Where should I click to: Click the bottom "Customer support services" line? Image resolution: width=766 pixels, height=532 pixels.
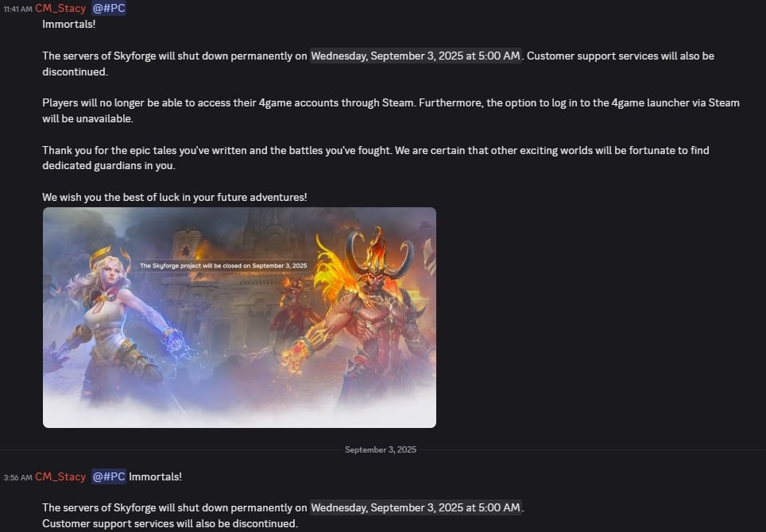[x=170, y=524]
